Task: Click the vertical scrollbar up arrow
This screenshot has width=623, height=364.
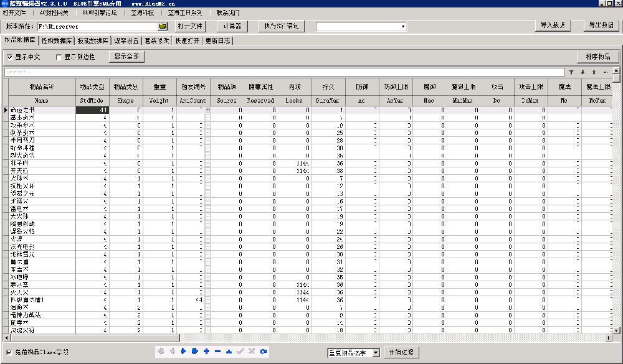Action: (616, 70)
